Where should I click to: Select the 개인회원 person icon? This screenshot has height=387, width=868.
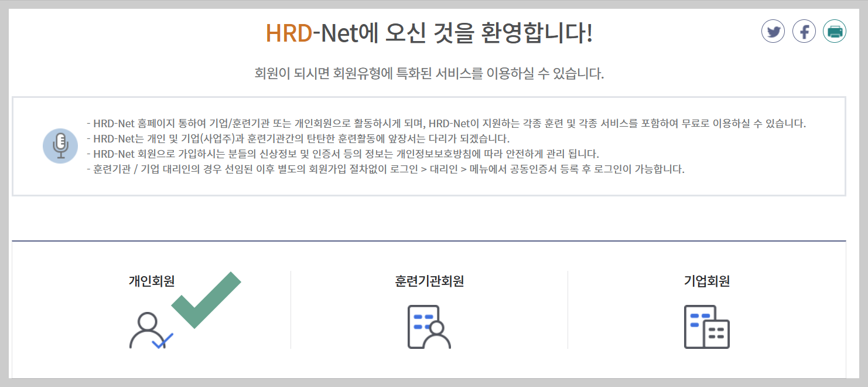pyautogui.click(x=151, y=330)
